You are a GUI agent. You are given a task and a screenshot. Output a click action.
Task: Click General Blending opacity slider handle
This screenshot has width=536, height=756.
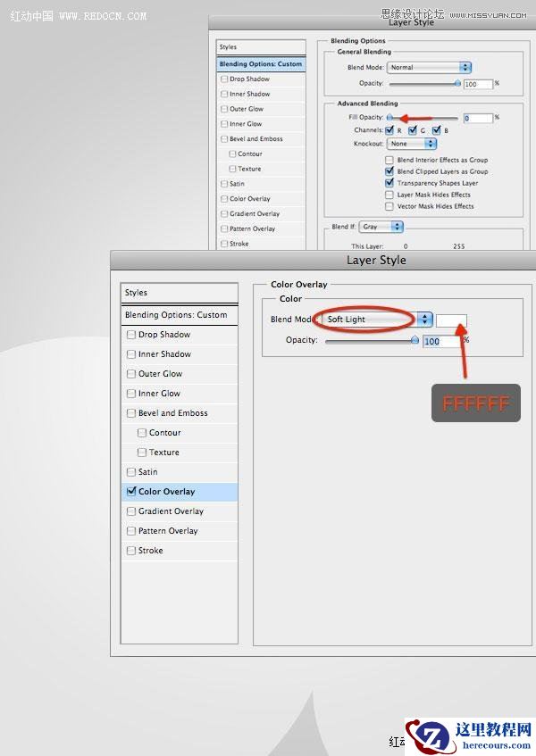click(457, 83)
